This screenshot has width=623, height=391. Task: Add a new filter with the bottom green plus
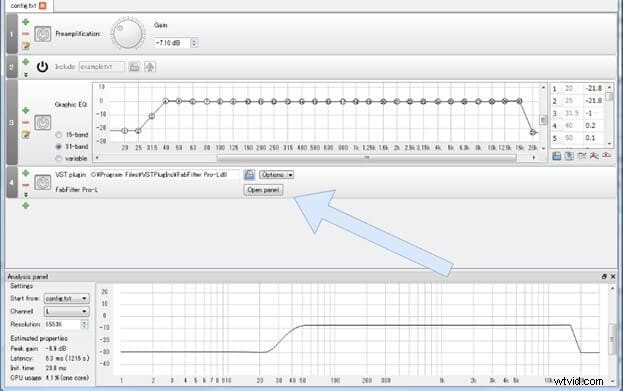coord(26,205)
